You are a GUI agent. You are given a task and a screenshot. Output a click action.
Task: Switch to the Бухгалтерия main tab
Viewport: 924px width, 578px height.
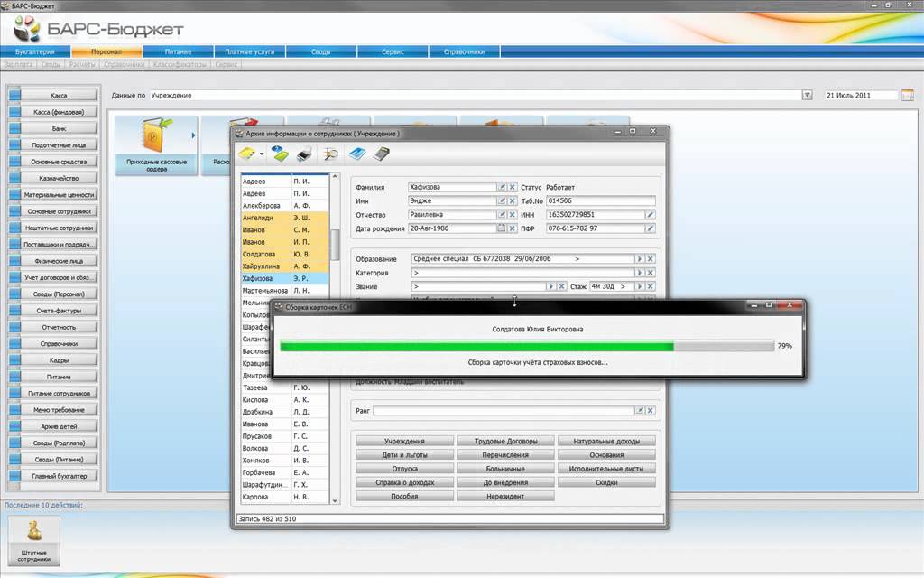[35, 51]
